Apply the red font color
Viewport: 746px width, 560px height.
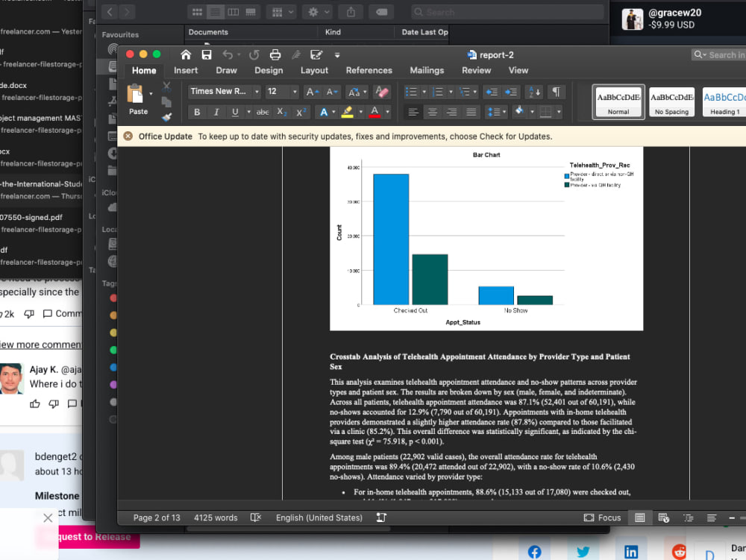click(x=374, y=112)
